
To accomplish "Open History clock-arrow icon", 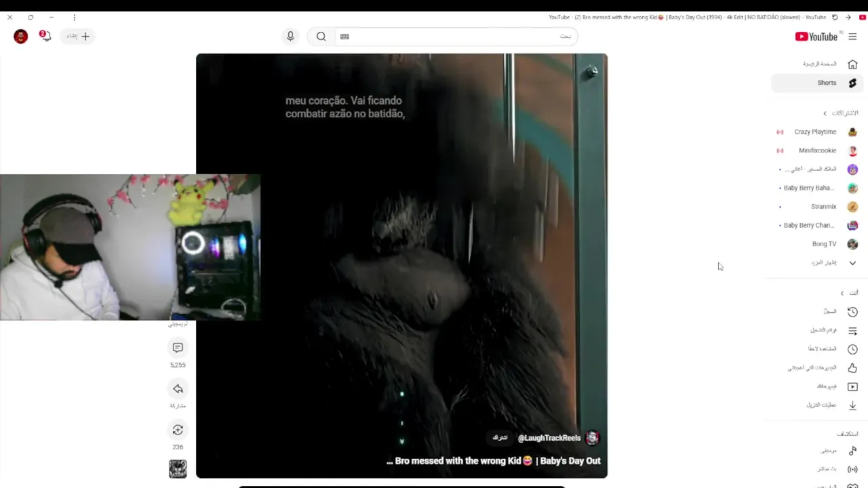I will click(852, 312).
